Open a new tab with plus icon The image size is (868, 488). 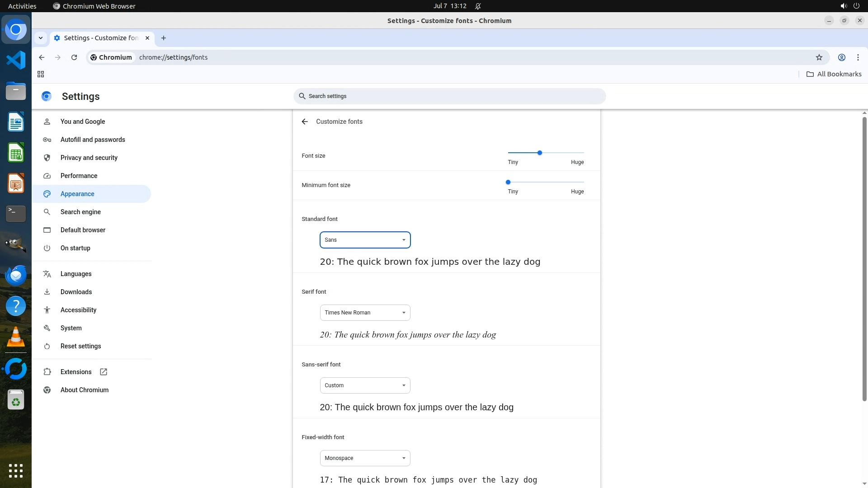pyautogui.click(x=164, y=38)
